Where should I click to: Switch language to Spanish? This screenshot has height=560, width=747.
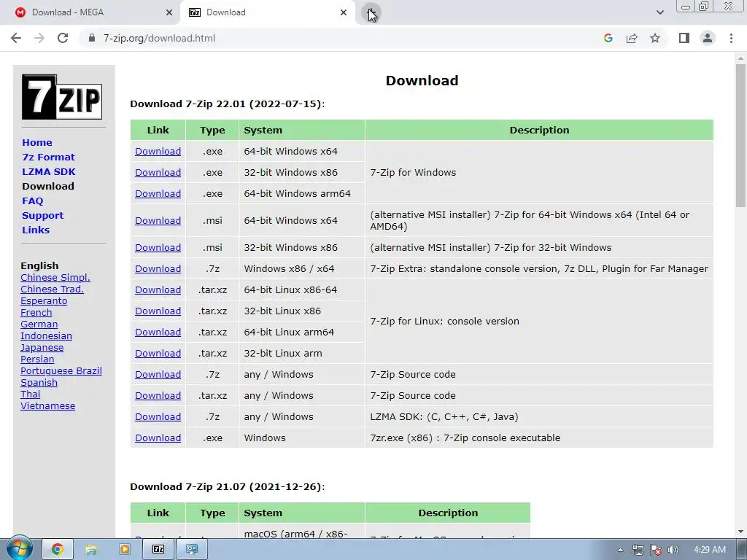coord(39,382)
